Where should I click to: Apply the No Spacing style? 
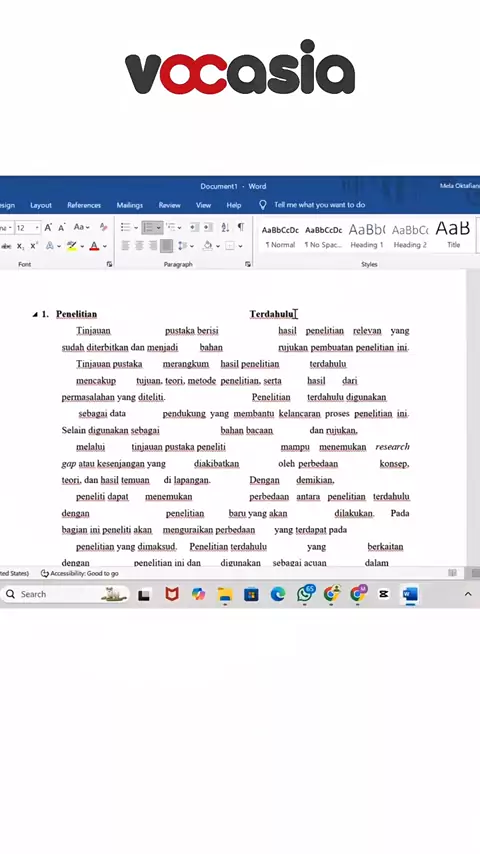[x=324, y=236]
